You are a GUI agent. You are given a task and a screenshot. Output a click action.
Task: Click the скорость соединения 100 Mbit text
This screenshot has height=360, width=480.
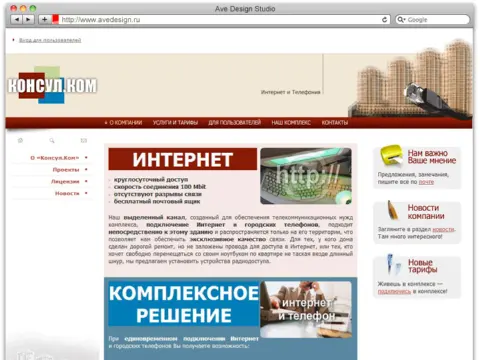(160, 187)
